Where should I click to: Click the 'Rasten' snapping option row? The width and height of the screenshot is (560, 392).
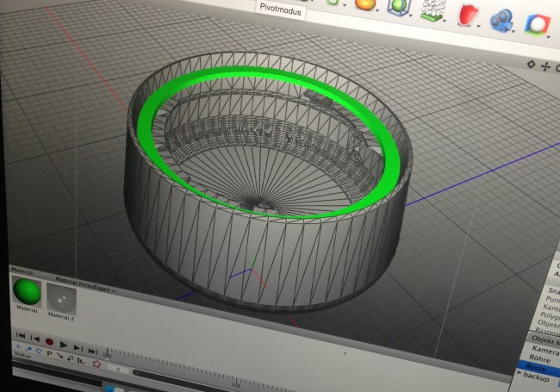pos(546,332)
